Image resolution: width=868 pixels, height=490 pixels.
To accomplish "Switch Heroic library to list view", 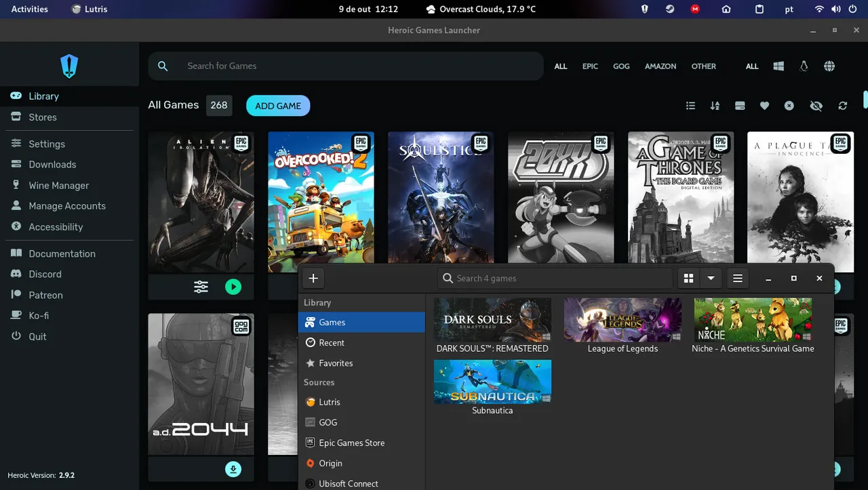I will coord(690,106).
